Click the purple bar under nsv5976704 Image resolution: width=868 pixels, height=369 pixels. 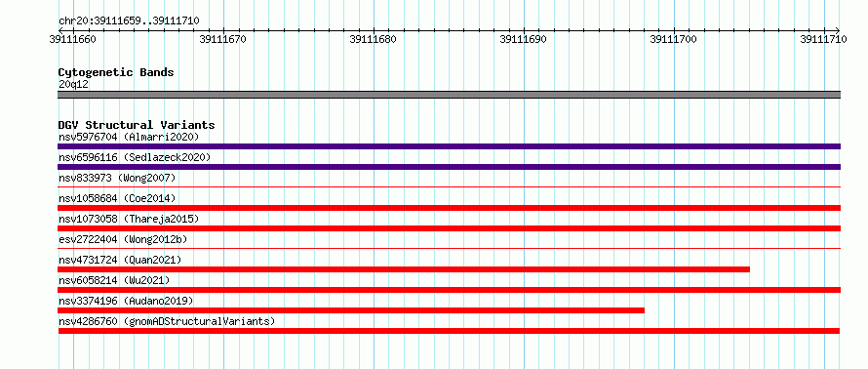click(x=449, y=146)
